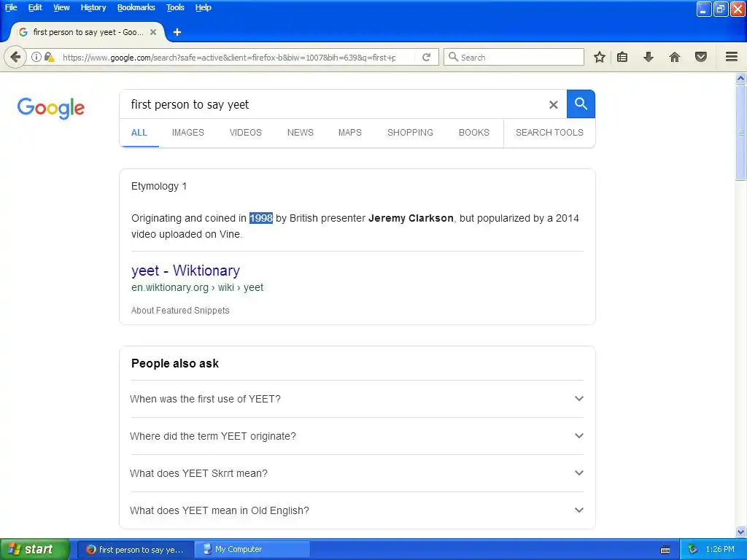Submit search with blue magnifier button
The height and width of the screenshot is (560, 747).
(581, 104)
